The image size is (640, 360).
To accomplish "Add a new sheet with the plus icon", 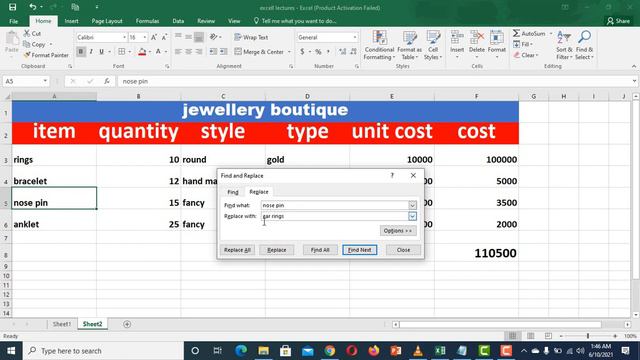I will tap(127, 324).
